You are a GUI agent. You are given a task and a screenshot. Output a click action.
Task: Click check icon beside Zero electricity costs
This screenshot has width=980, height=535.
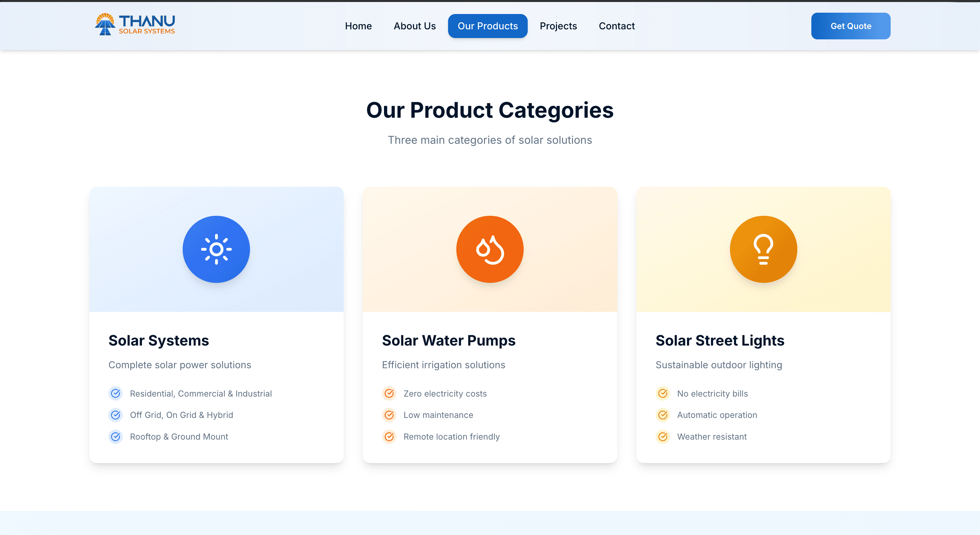click(389, 393)
